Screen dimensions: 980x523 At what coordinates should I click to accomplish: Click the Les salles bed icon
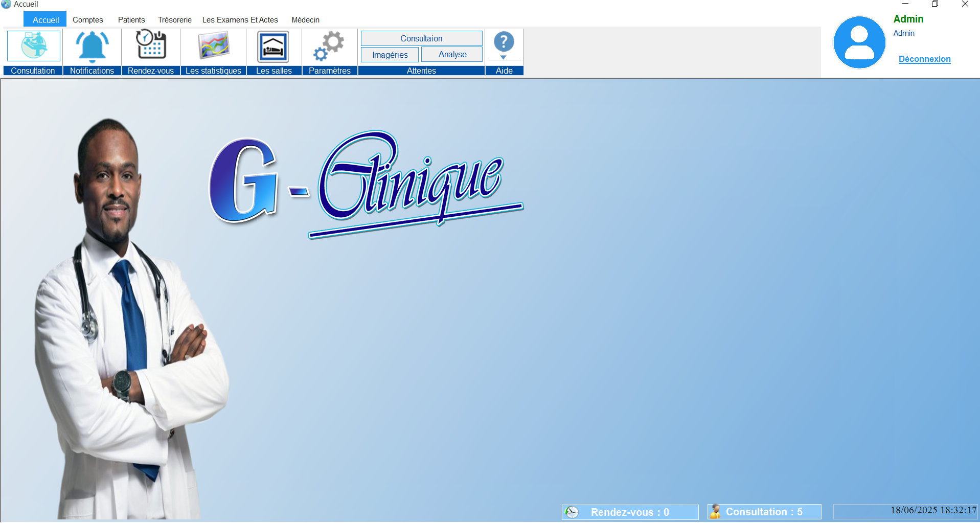pos(274,47)
